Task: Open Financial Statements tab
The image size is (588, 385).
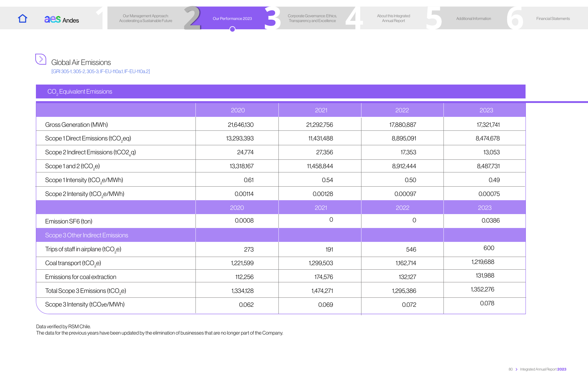Action: point(553,18)
